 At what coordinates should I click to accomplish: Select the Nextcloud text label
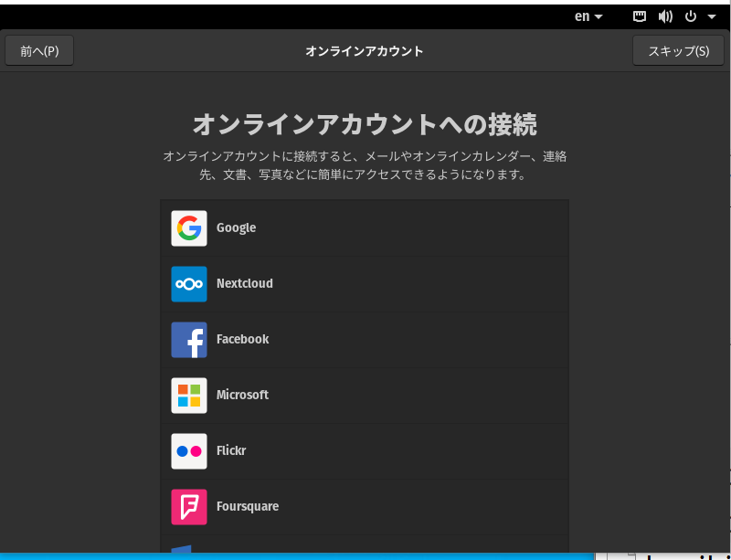[244, 283]
